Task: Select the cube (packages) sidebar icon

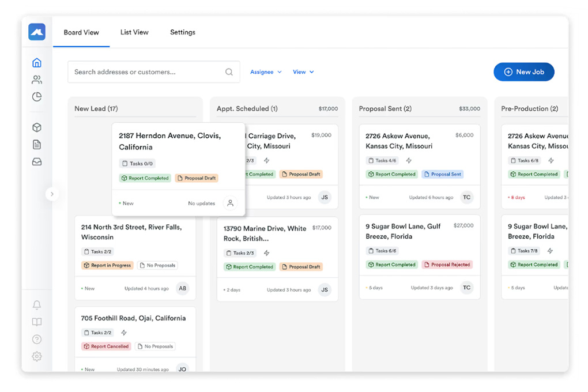Action: 37,127
